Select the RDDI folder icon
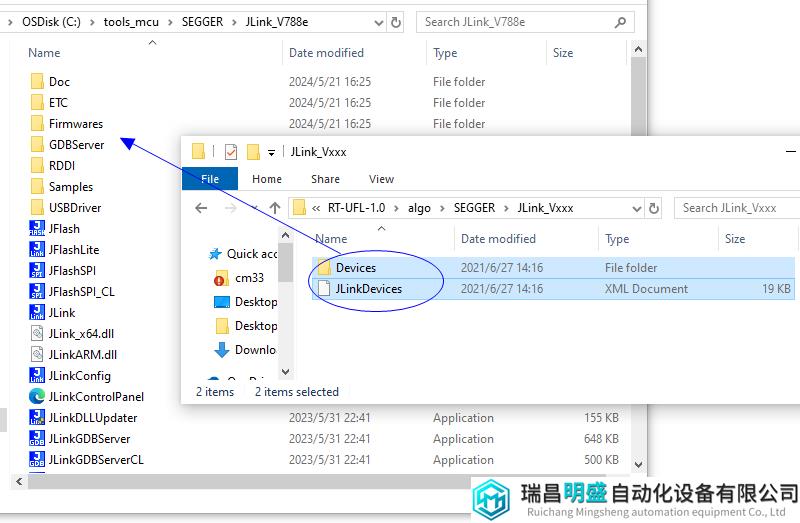 37,165
